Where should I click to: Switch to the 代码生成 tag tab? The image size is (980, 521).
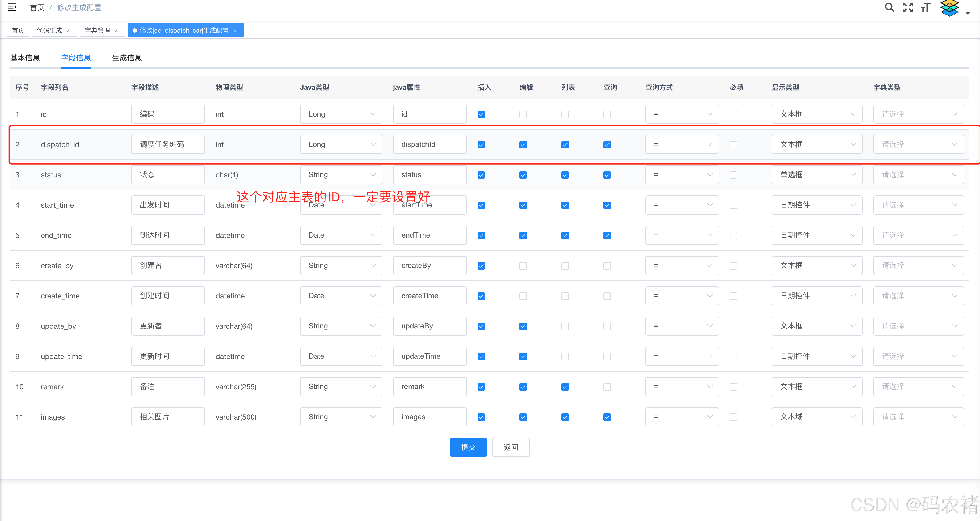point(49,31)
